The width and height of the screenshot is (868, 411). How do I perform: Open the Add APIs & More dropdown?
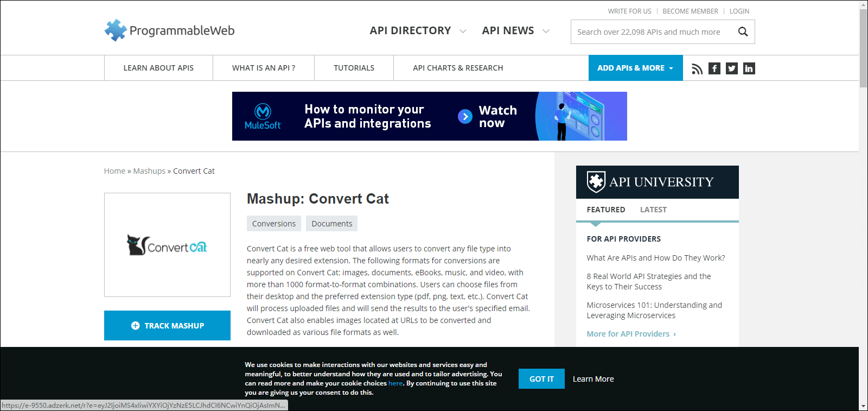635,68
